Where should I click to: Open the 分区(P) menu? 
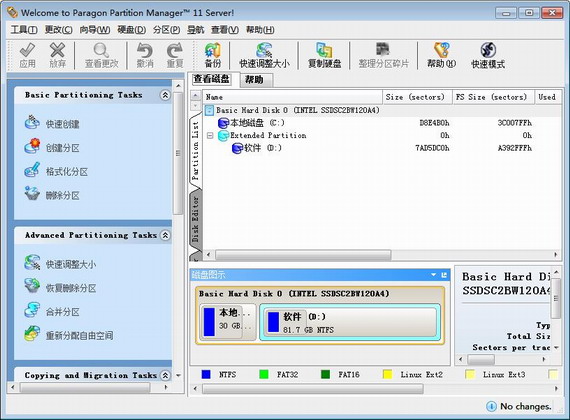click(x=166, y=30)
